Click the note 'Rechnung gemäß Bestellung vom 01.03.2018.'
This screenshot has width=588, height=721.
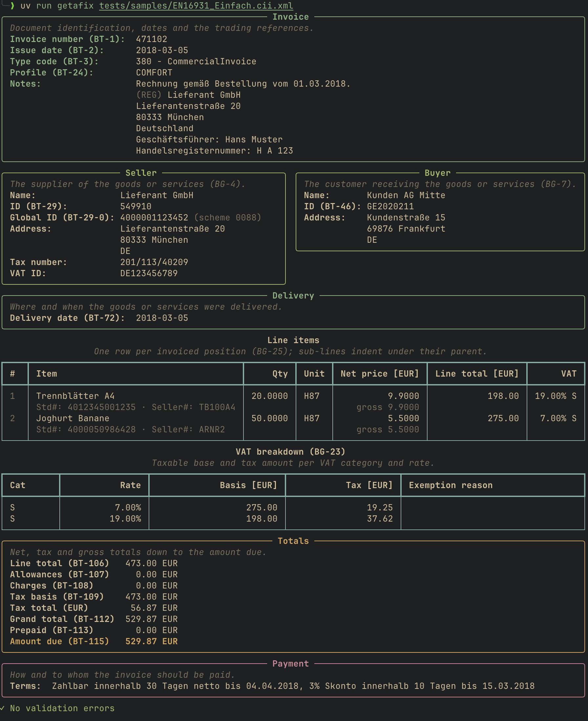pyautogui.click(x=243, y=84)
